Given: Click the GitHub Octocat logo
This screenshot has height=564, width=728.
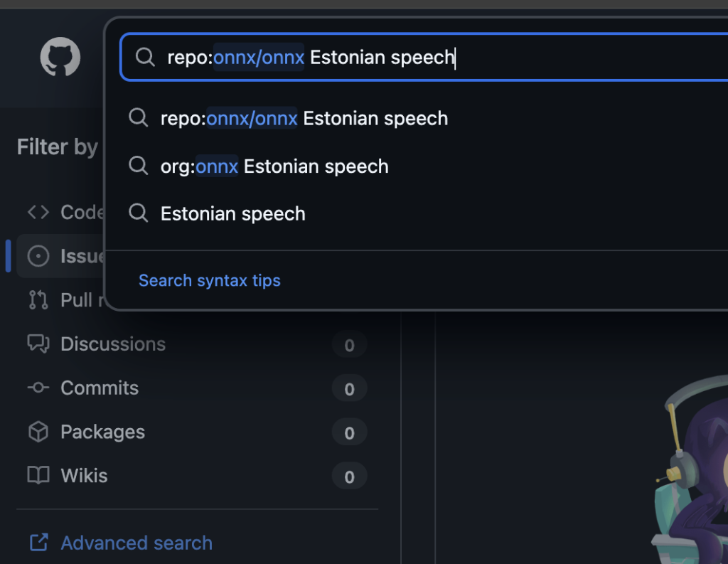Looking at the screenshot, I should [x=60, y=58].
